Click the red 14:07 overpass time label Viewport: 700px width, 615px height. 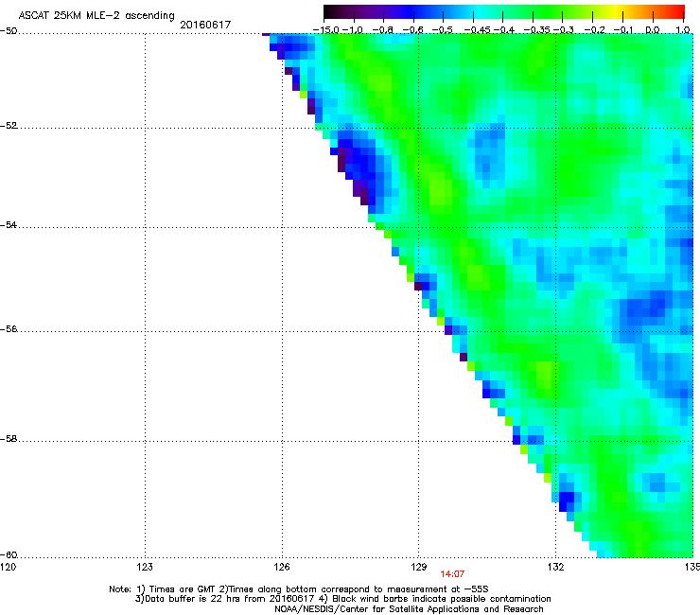tap(452, 574)
